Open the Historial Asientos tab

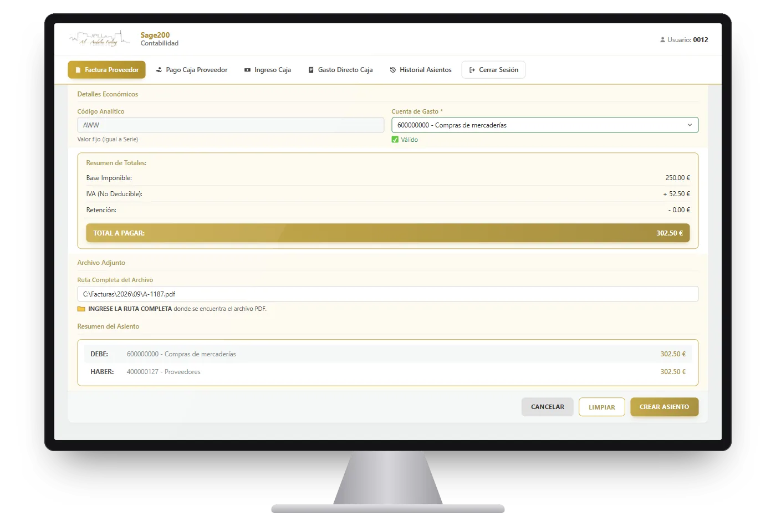click(421, 70)
